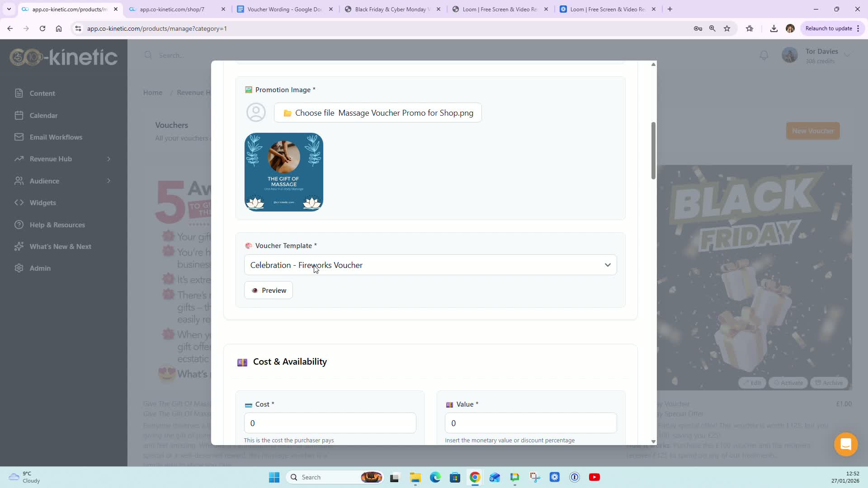Open Outlook from the taskbar
Screen dimensions: 868x488
click(x=495, y=478)
